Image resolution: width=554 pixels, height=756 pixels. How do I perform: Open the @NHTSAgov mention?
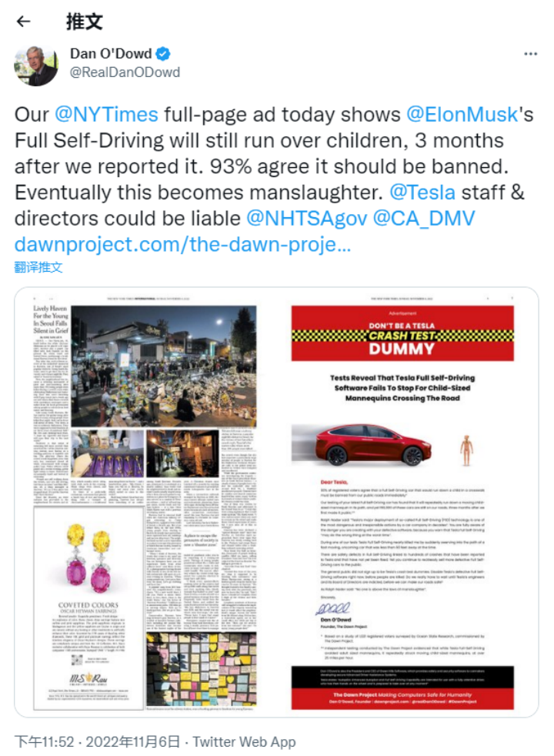[306, 219]
